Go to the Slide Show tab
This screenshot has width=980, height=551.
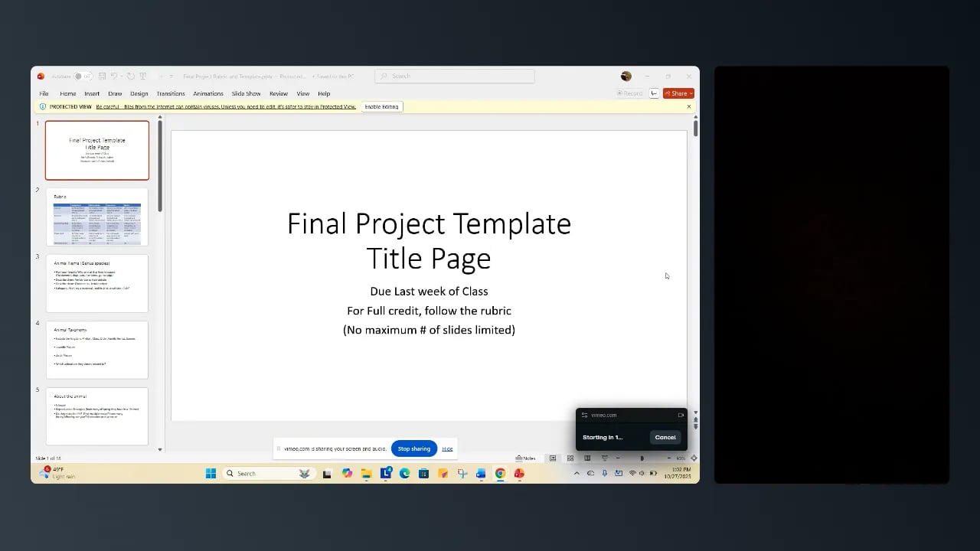[x=247, y=93]
